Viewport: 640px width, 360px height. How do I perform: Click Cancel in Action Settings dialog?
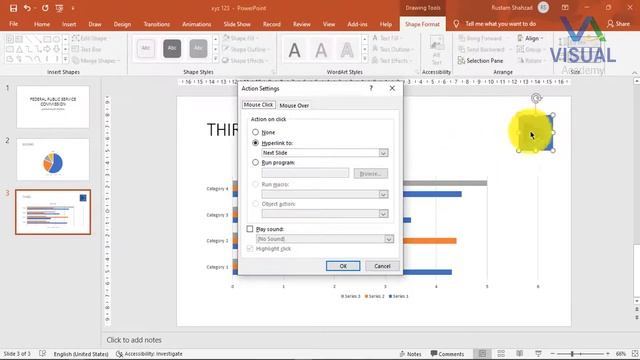coord(382,266)
